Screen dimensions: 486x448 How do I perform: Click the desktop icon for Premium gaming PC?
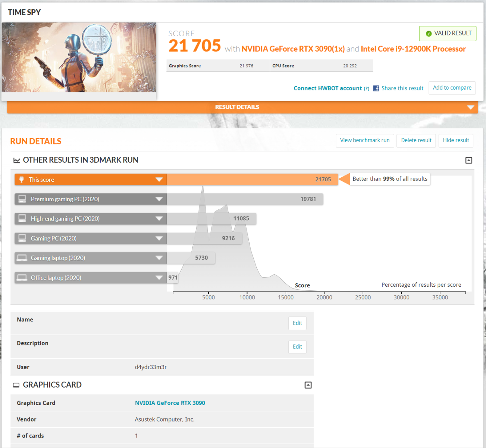(x=22, y=199)
